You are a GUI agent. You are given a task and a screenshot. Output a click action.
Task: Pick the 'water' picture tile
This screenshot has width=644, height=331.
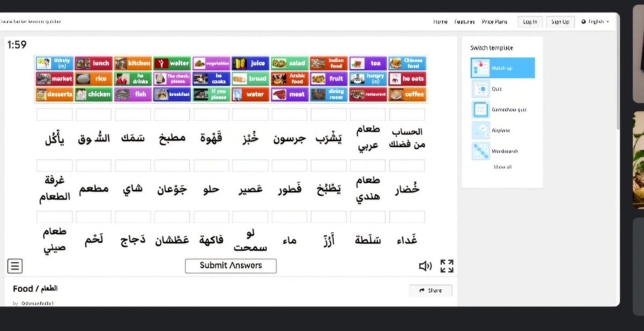(251, 94)
